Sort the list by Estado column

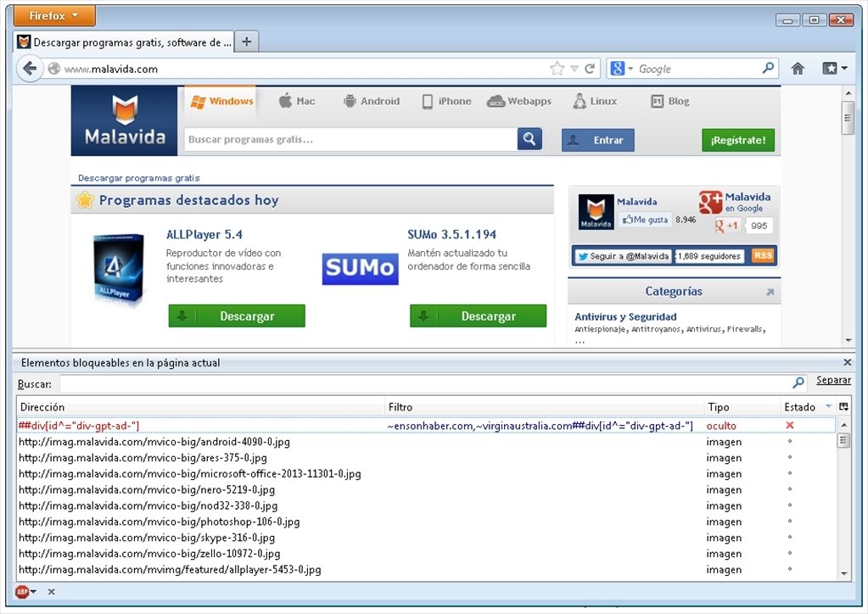coord(809,407)
